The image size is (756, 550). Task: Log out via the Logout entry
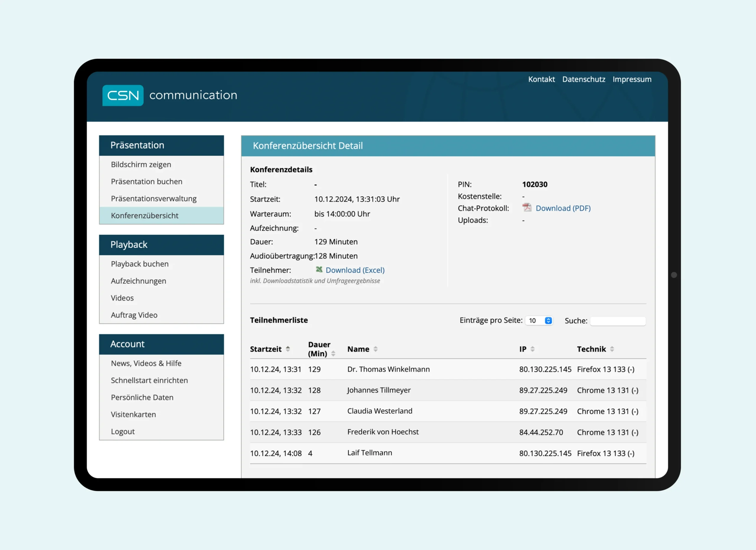click(123, 431)
